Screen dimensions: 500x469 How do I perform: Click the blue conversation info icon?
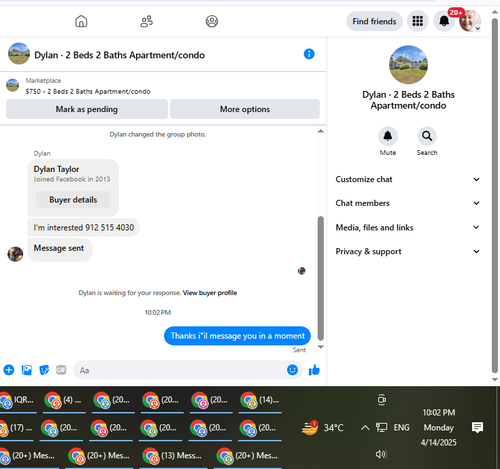(309, 54)
